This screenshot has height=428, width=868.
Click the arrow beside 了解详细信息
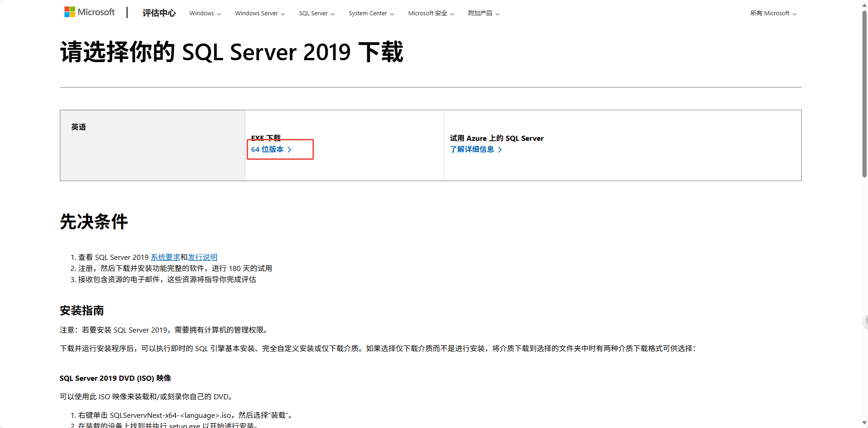tap(500, 149)
